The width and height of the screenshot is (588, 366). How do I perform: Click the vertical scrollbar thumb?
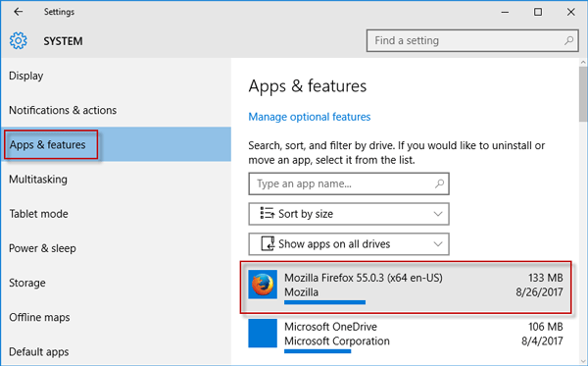coord(583,94)
